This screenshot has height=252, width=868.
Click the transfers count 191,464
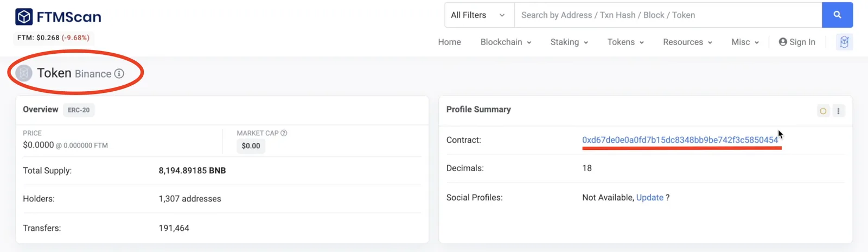pos(174,228)
